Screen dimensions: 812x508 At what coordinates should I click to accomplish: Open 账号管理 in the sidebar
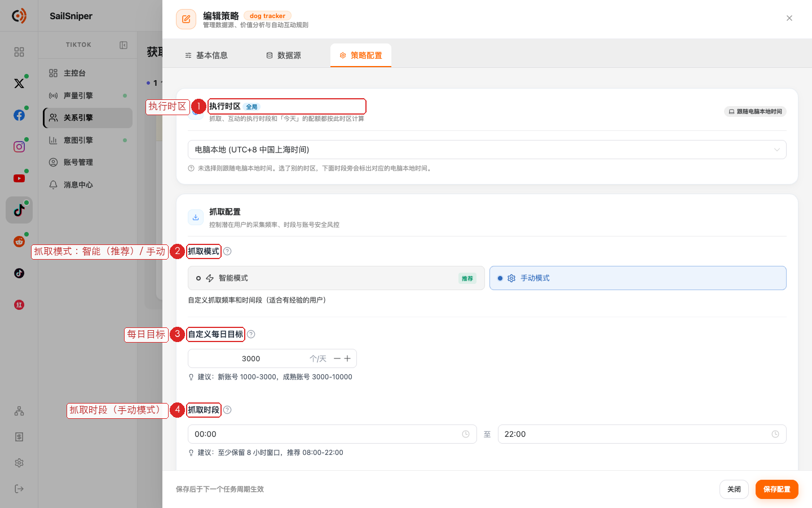[x=88, y=163]
